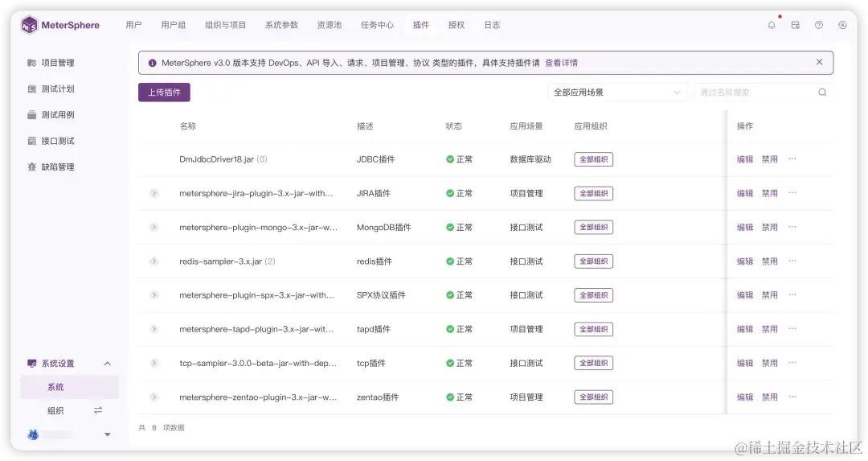
Task: Go to the 日志 tab
Action: (x=492, y=25)
